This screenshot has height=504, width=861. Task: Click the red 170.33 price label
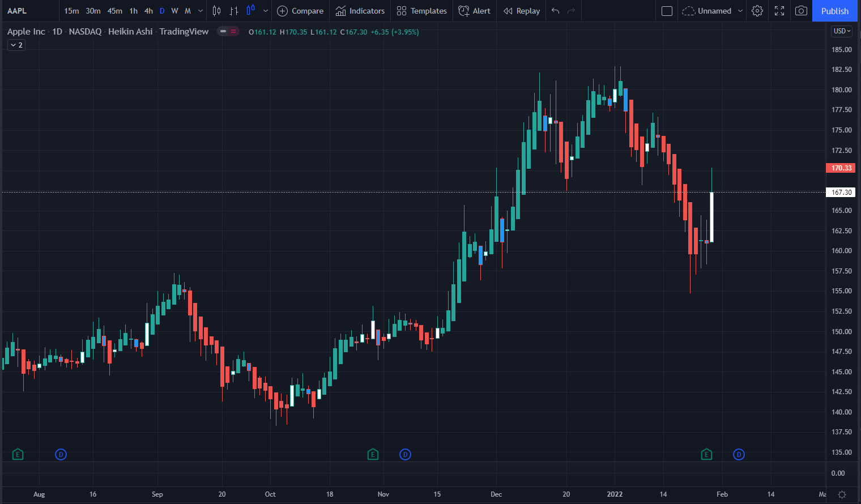click(841, 168)
